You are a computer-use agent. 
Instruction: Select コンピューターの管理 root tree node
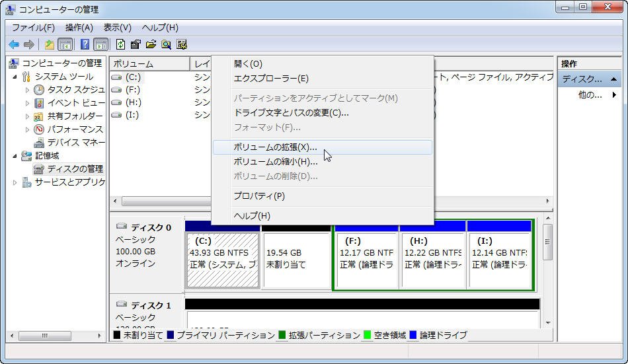click(x=61, y=63)
